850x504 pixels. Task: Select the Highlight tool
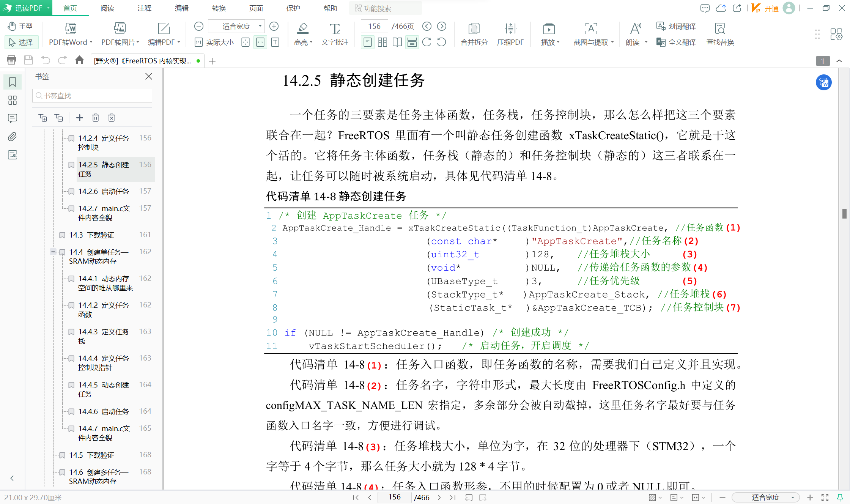tap(303, 35)
